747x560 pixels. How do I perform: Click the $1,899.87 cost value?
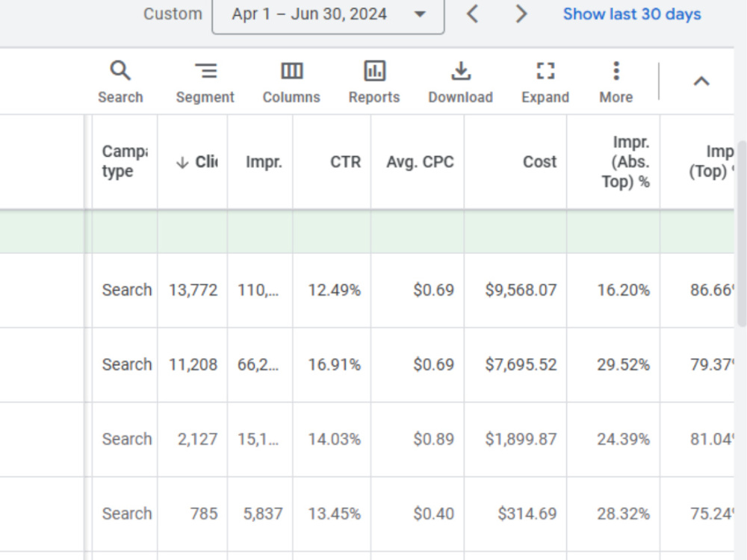click(x=521, y=439)
